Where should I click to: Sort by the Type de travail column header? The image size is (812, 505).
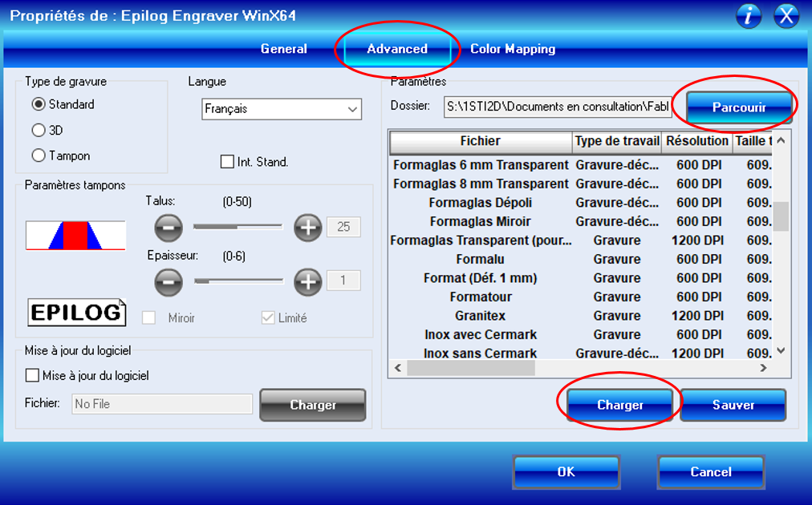617,141
